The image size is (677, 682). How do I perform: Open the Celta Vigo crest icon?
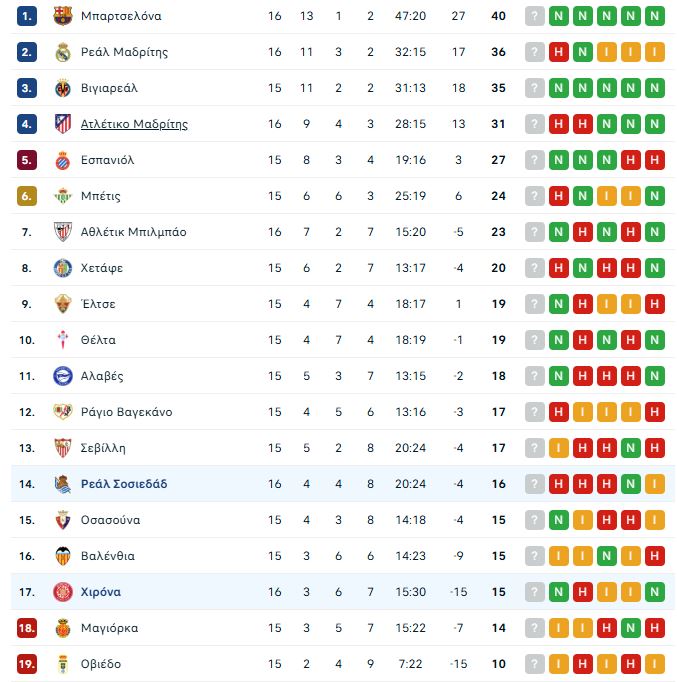(63, 340)
